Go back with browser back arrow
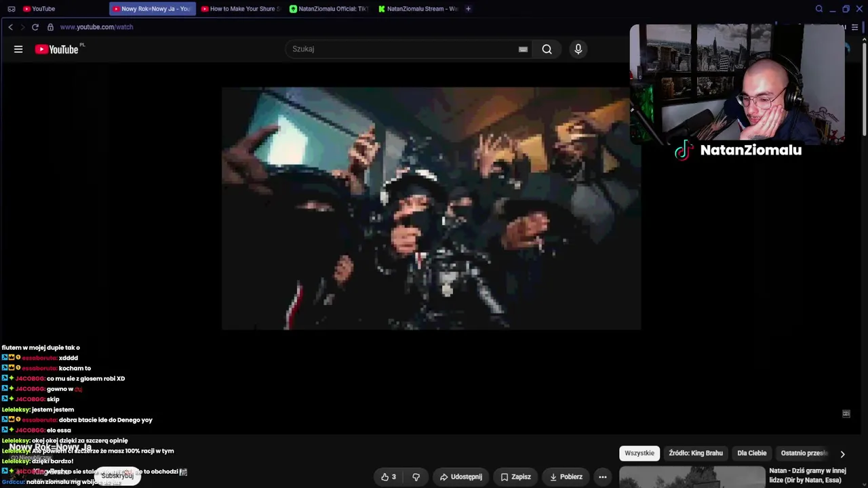 tap(10, 27)
